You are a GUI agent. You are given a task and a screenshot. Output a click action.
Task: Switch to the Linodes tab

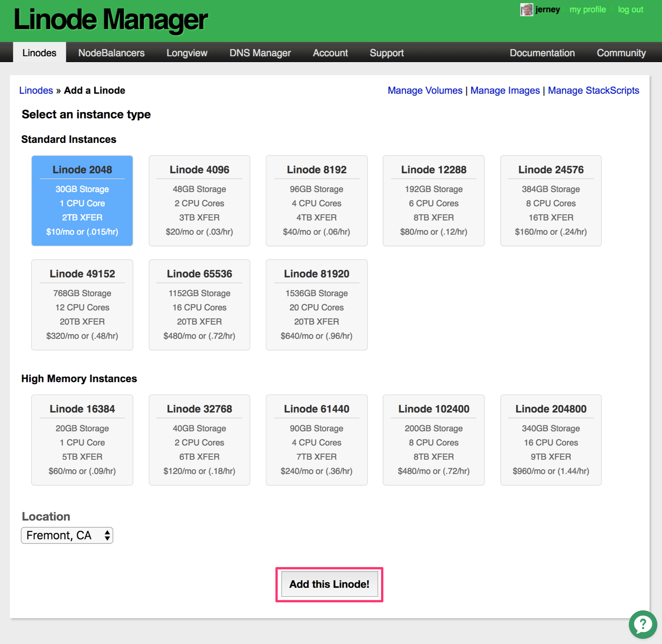(39, 53)
